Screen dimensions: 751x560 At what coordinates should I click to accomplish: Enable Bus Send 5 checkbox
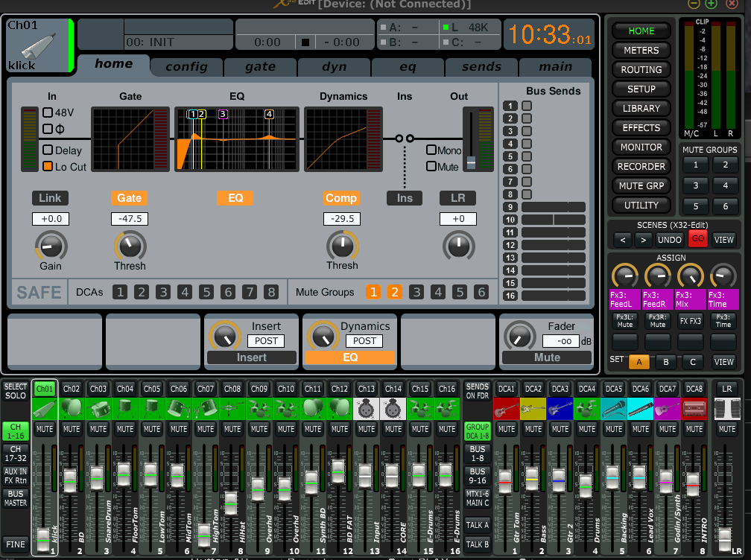[x=527, y=156]
